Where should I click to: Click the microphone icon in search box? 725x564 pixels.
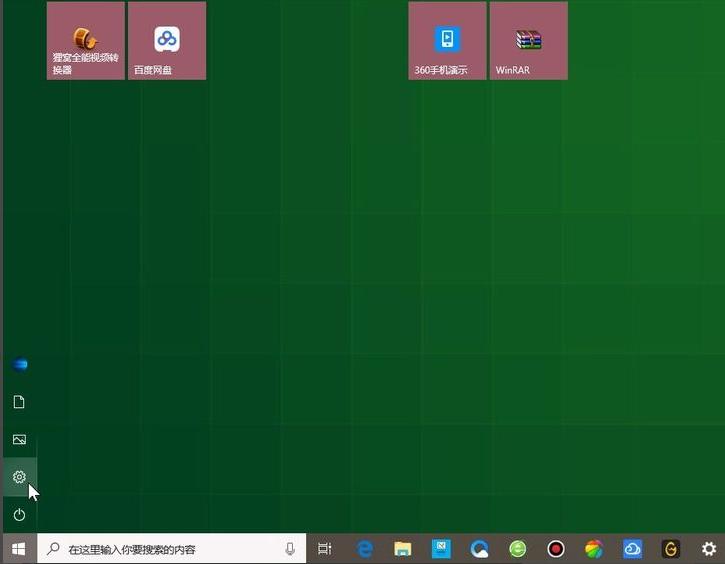point(290,549)
